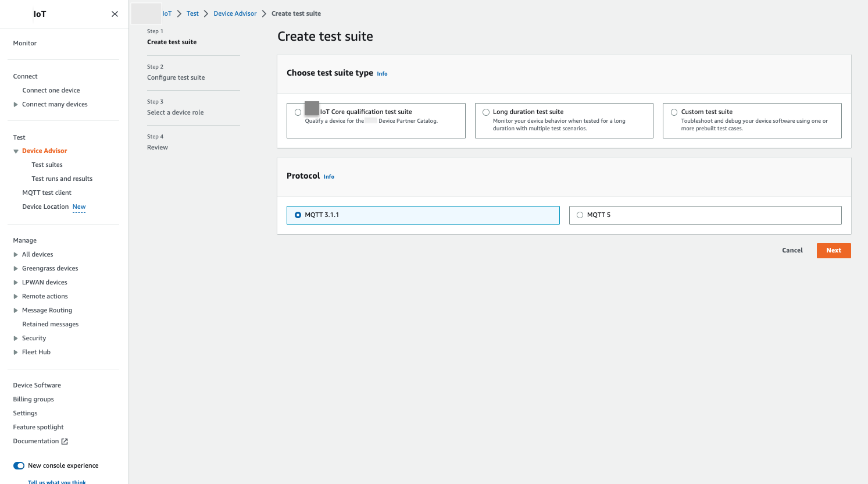Open Documentation external link icon
Viewport: 868px width, 484px height.
point(65,442)
